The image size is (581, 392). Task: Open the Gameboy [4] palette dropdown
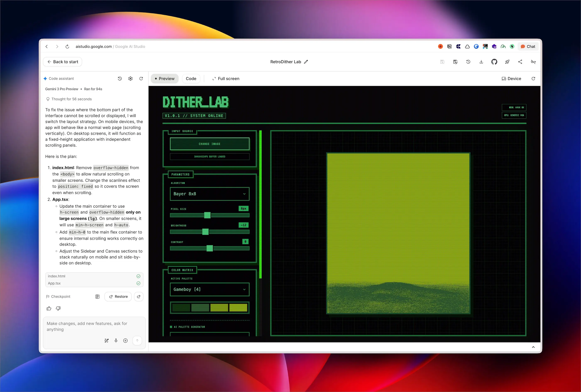pos(210,289)
